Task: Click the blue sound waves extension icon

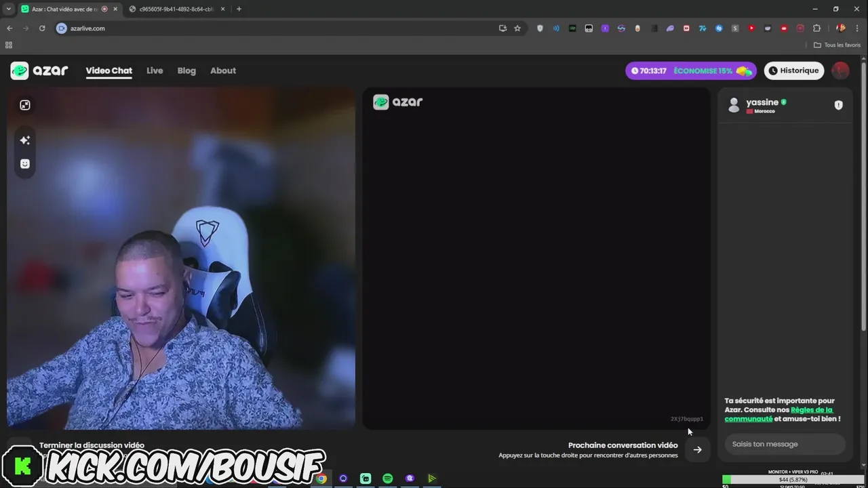Action: coord(556,28)
